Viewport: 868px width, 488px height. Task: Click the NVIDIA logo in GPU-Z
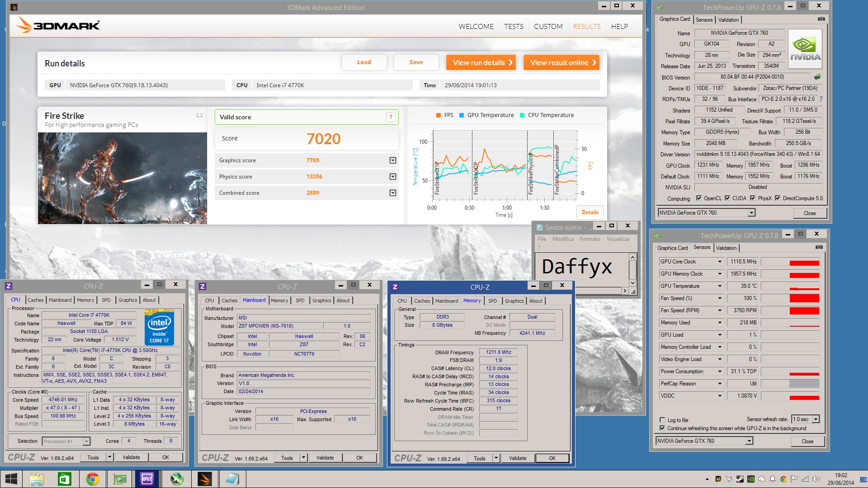(805, 48)
